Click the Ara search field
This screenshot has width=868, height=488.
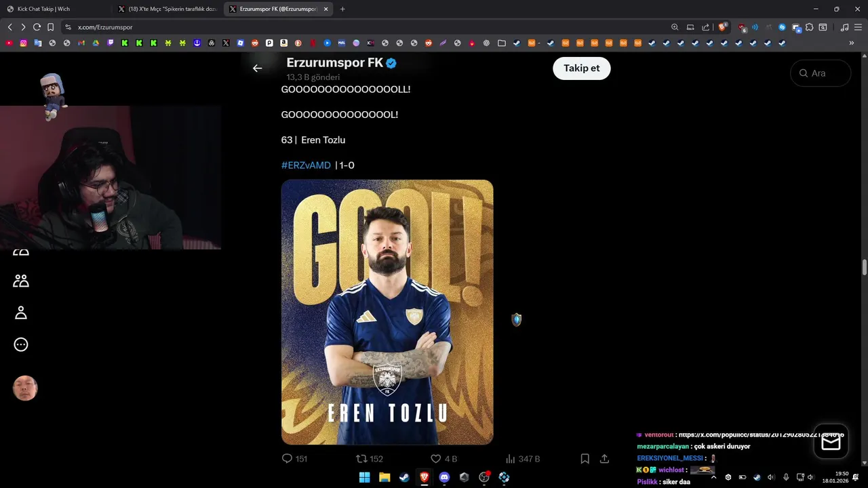point(821,73)
